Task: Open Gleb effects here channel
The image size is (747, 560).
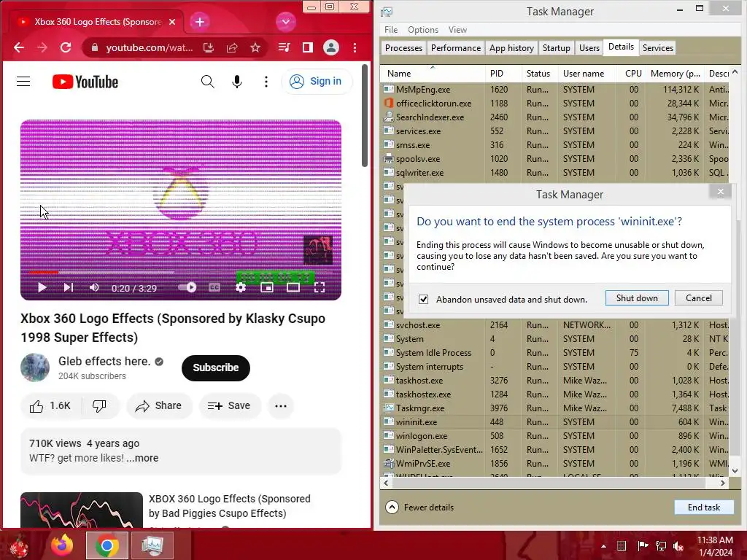Action: point(104,362)
